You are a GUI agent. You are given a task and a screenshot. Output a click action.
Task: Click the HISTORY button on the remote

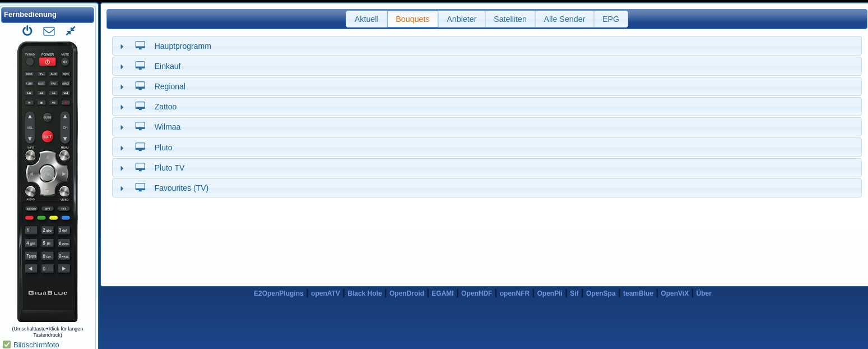(31, 209)
